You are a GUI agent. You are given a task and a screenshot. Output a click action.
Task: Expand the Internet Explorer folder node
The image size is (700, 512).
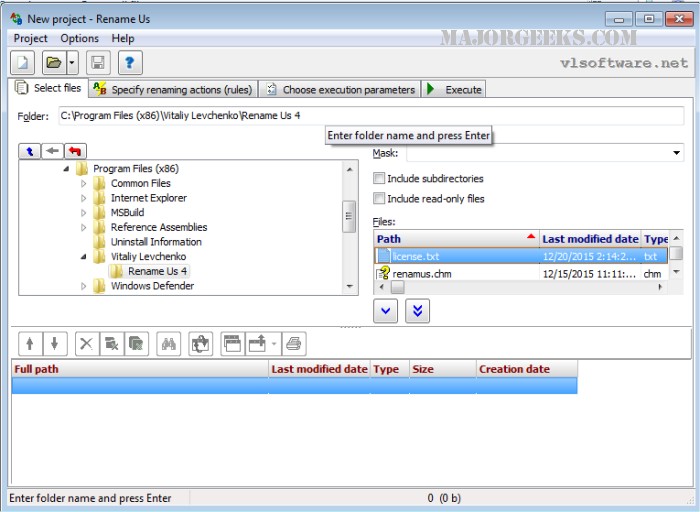point(84,198)
